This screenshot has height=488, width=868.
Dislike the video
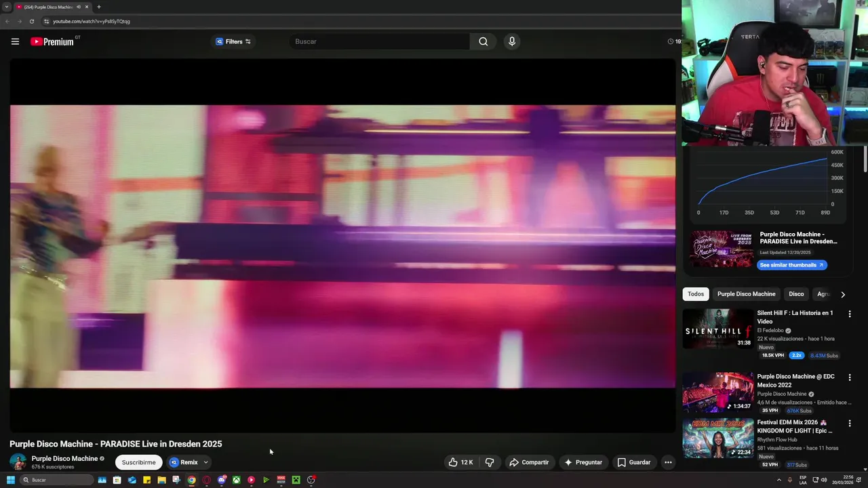489,462
